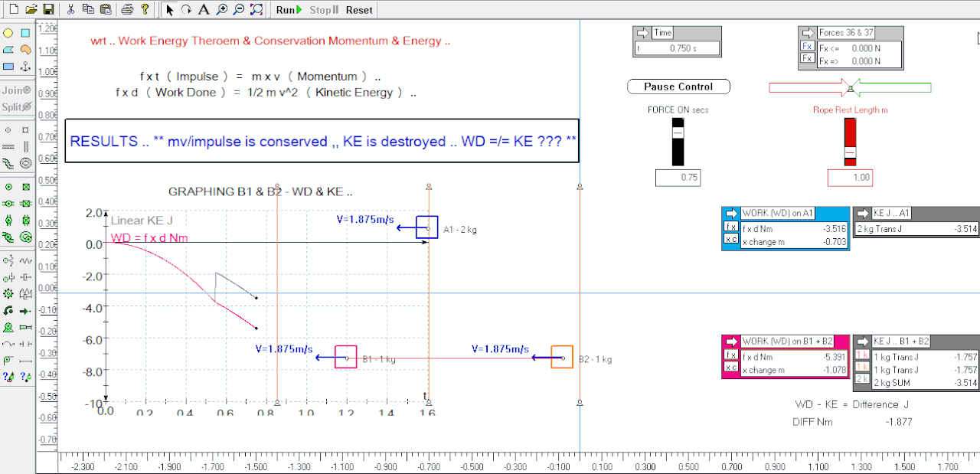Click the display-mode arrow on Time meter
Image resolution: width=980 pixels, height=474 pixels.
click(x=642, y=33)
